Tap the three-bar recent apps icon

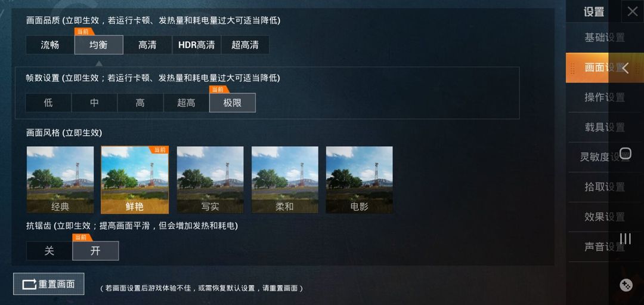[x=625, y=238]
